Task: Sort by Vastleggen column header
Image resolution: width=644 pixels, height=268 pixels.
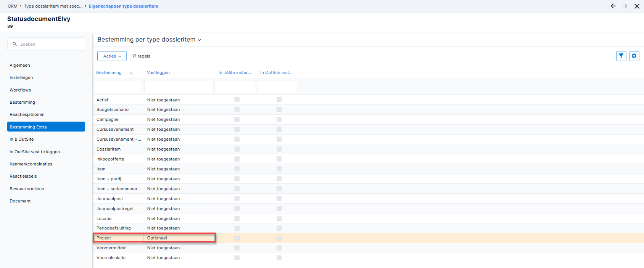Action: [x=158, y=72]
